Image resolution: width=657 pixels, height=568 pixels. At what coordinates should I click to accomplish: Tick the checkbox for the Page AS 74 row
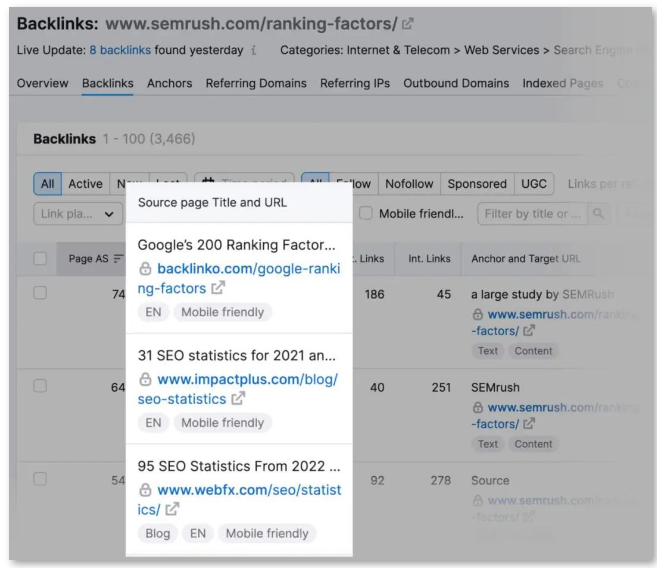tap(40, 293)
